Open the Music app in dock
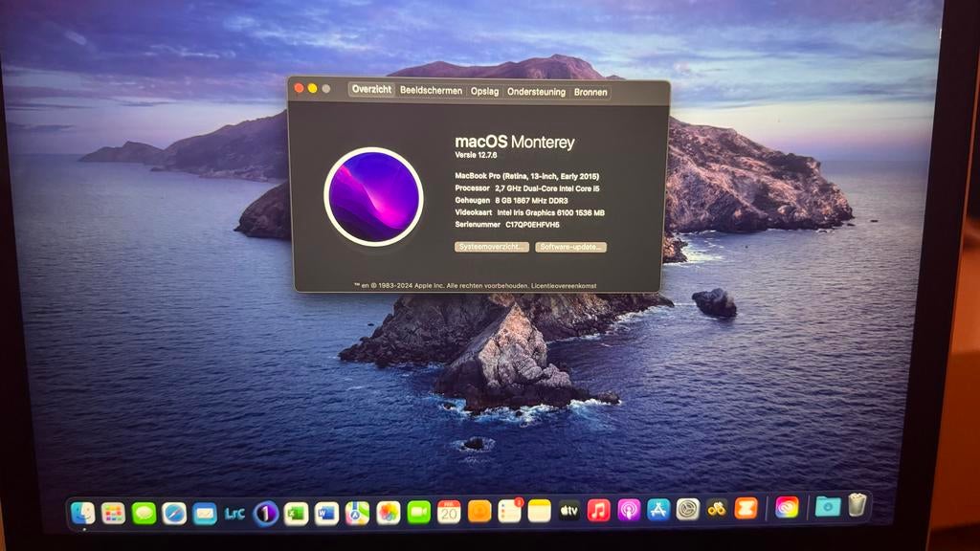This screenshot has height=551, width=980. (599, 511)
